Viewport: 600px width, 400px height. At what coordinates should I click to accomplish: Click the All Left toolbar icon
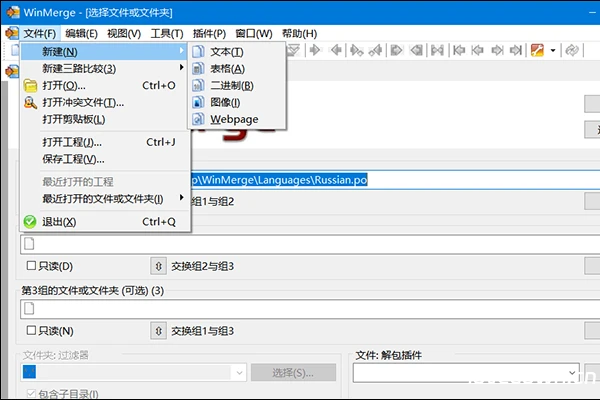[416, 50]
